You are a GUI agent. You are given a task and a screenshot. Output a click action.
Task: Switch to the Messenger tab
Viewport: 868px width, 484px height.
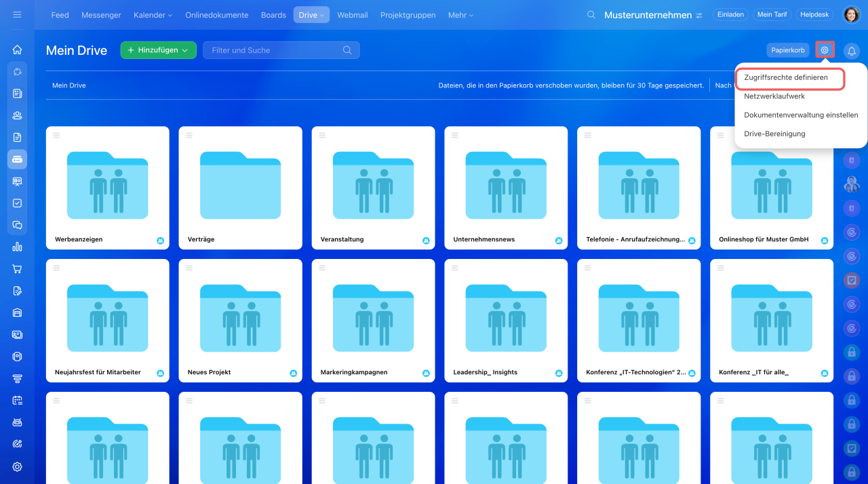101,15
